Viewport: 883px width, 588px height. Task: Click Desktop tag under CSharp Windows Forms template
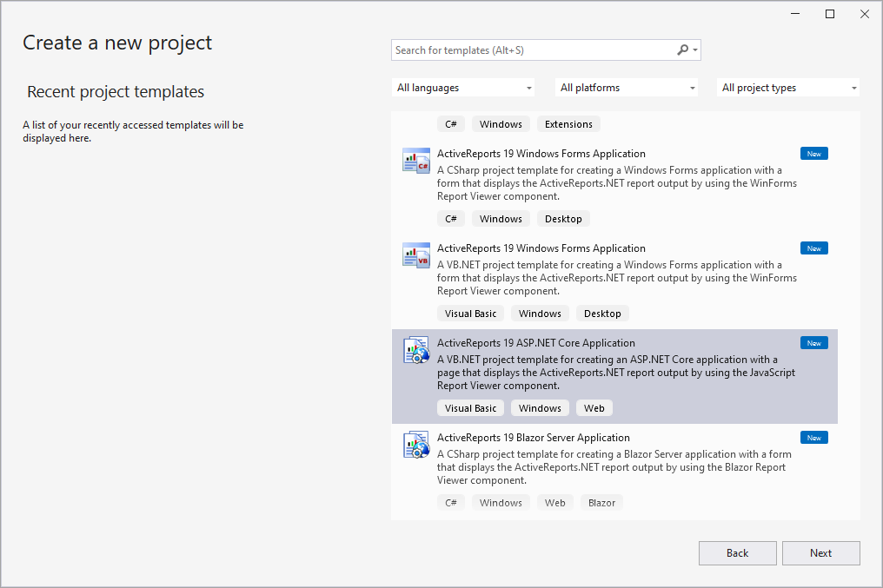click(x=563, y=219)
